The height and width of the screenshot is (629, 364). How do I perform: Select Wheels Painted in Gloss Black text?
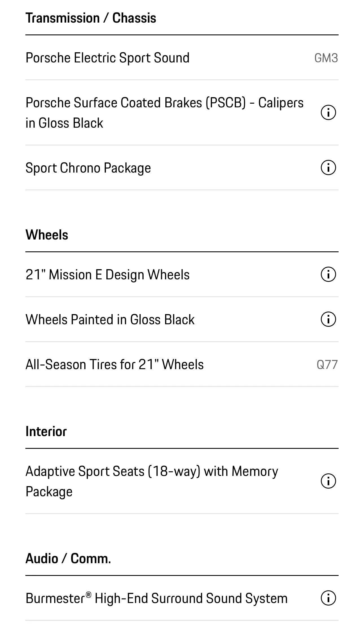[x=110, y=319]
